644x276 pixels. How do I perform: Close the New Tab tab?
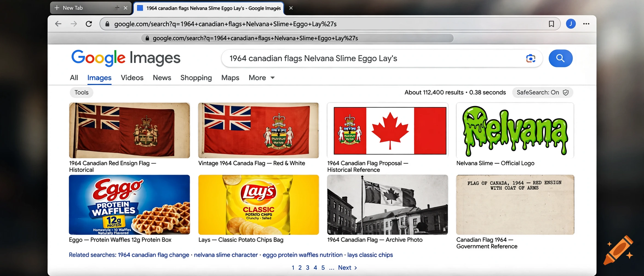click(125, 8)
